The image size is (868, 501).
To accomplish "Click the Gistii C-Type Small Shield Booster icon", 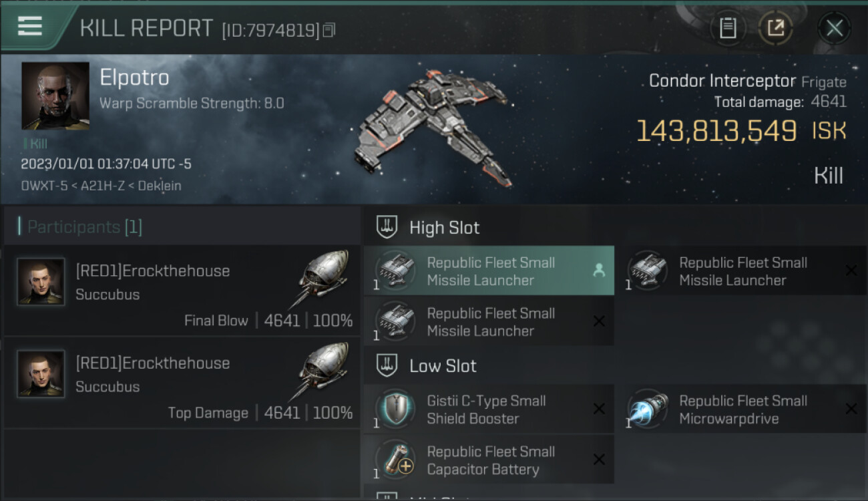I will pyautogui.click(x=395, y=409).
